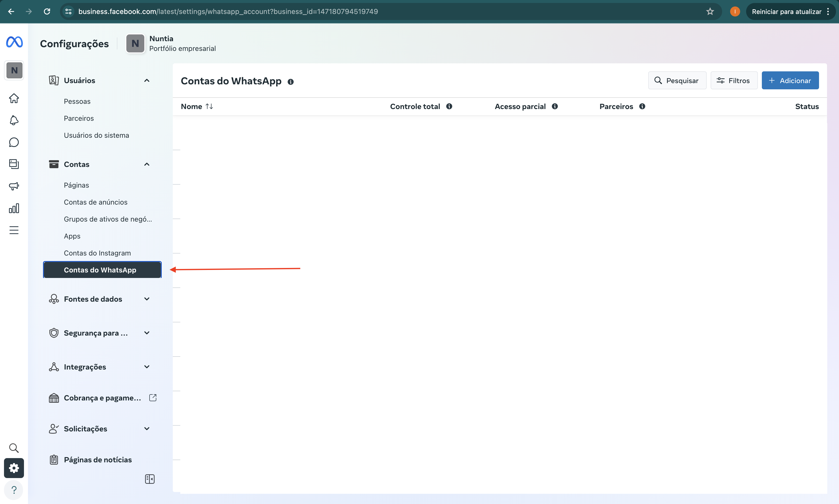Click the Adicionar button

pyautogui.click(x=790, y=81)
